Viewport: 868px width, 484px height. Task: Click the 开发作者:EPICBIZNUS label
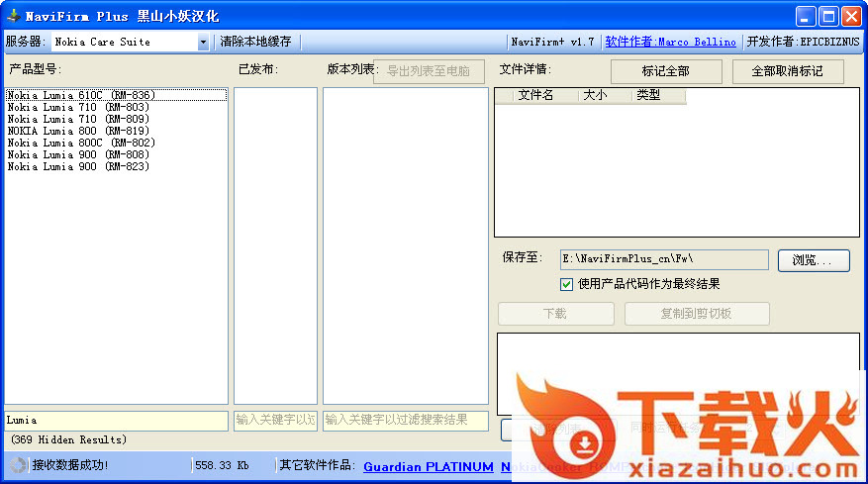803,42
